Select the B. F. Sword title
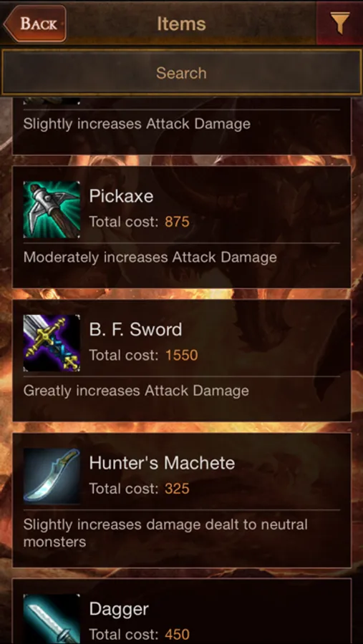The image size is (363, 644). coord(135,329)
